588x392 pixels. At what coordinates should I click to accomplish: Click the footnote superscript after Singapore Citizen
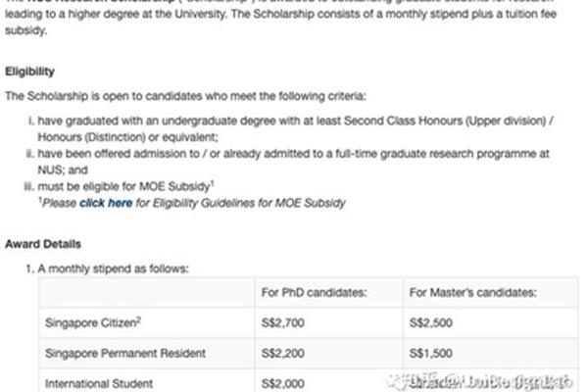coord(139,319)
